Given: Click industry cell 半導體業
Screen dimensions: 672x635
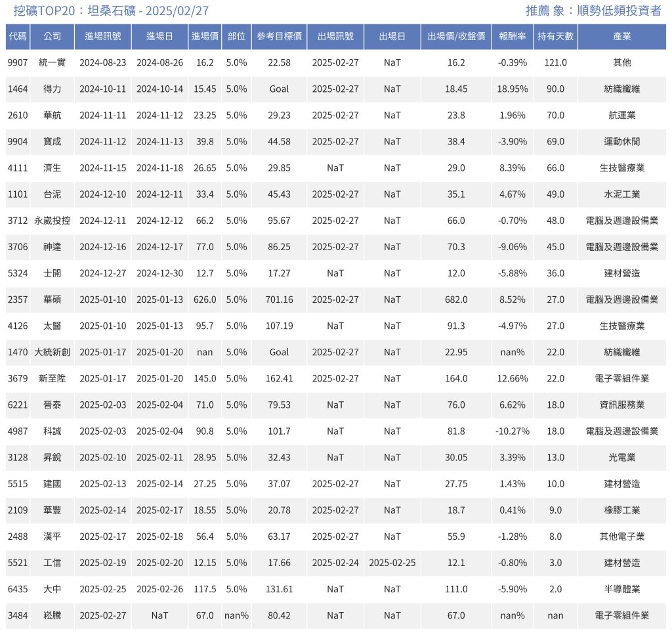Looking at the screenshot, I should 622,589.
